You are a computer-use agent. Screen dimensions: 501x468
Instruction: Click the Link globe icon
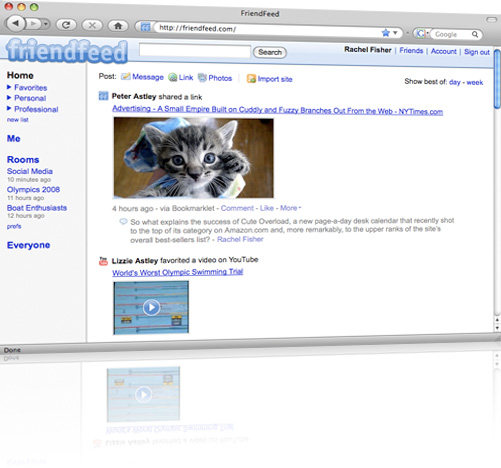coord(172,77)
